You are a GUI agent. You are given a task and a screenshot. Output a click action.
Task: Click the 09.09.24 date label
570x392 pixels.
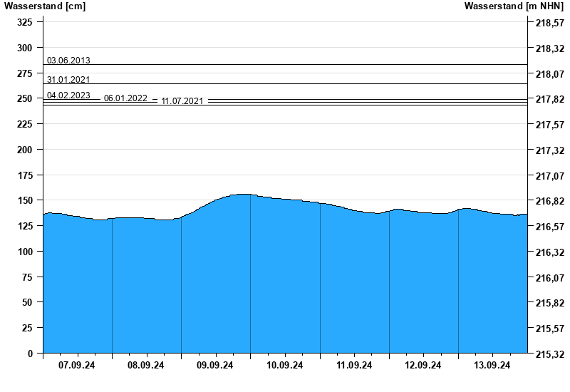click(215, 366)
